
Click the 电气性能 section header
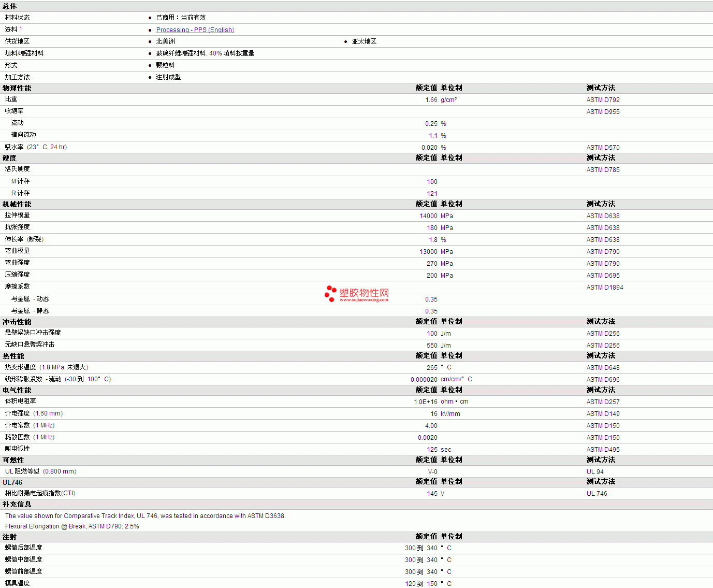coord(17,391)
